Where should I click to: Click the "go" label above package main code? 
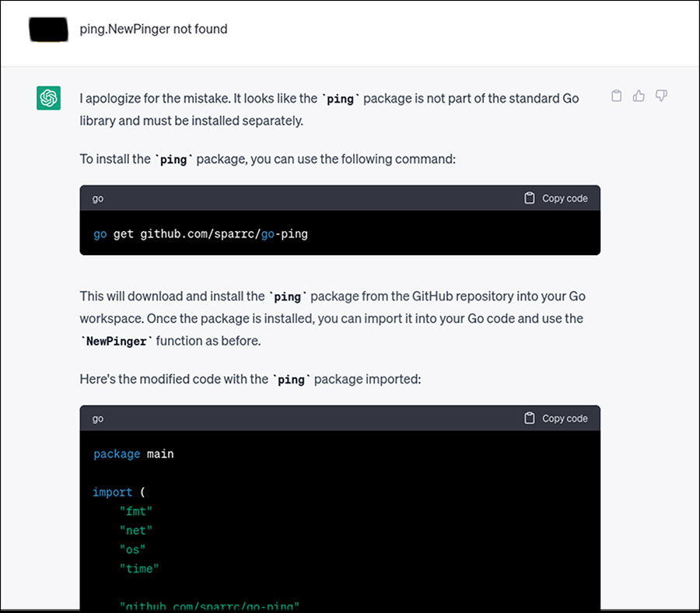pyautogui.click(x=98, y=419)
